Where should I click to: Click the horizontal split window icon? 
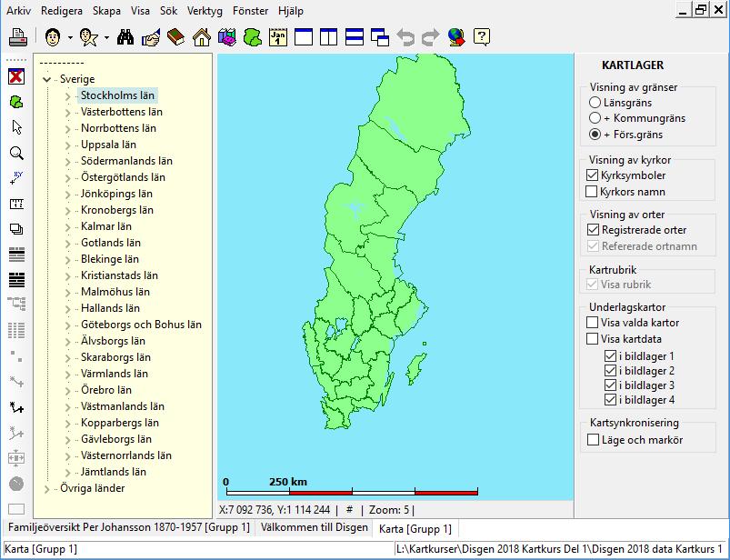point(355,36)
